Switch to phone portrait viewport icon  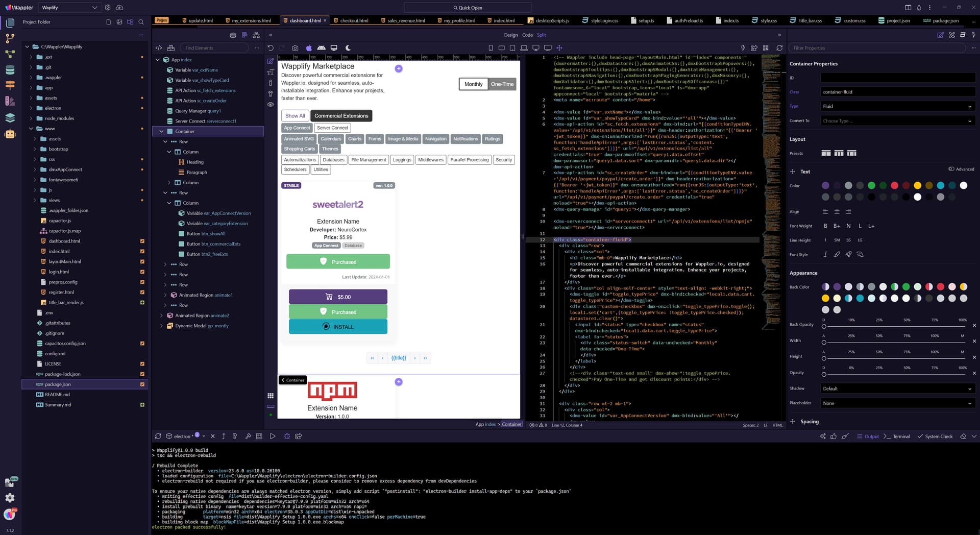point(491,48)
